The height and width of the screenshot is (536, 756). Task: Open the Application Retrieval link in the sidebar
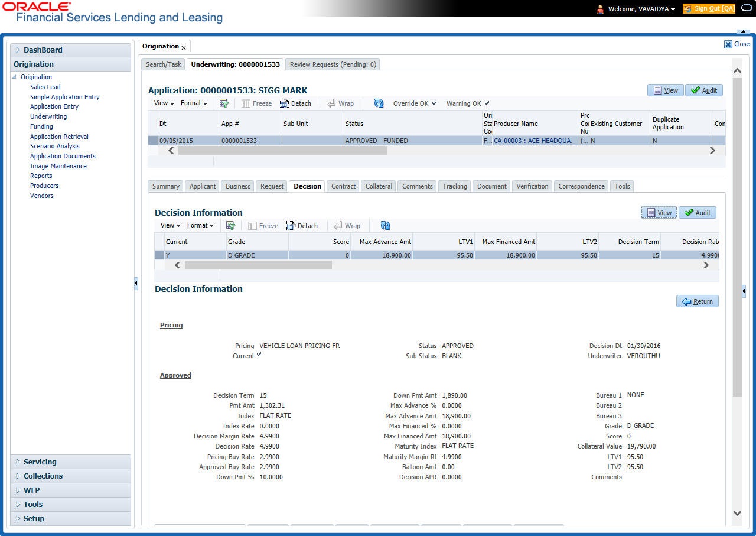point(59,137)
